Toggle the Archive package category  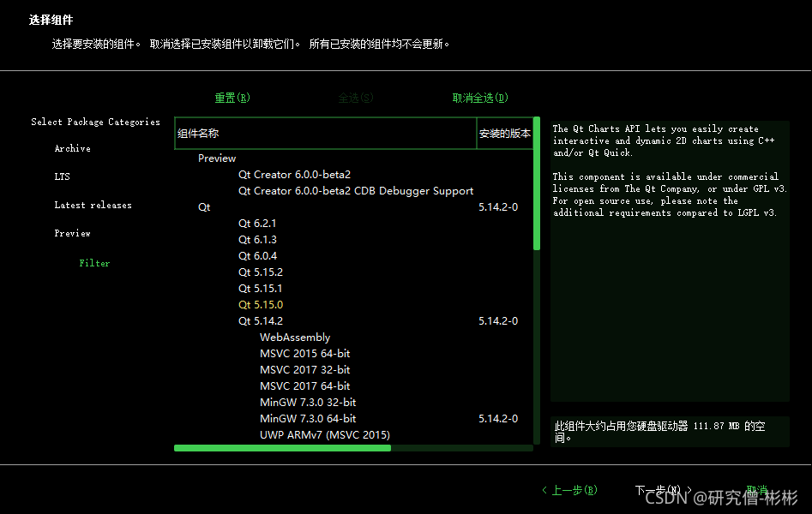coord(73,148)
